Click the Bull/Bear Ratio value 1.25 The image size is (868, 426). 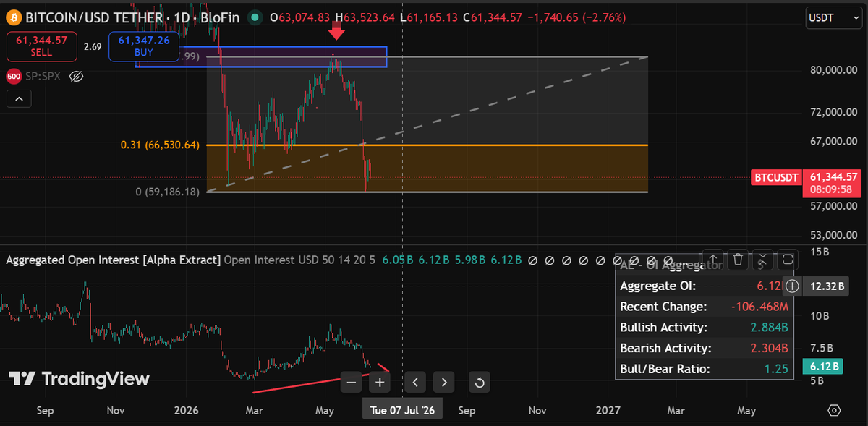777,369
